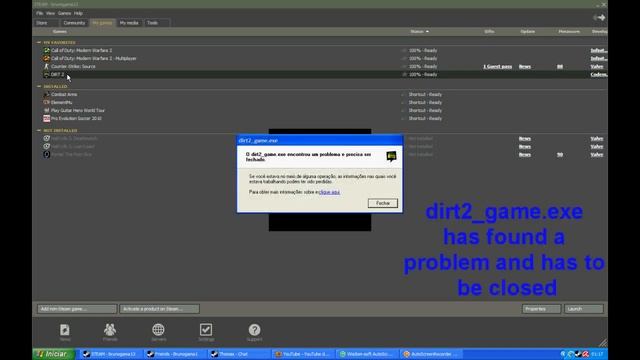This screenshot has height=360, width=640.
Task: Open News link for Half-Life 2: Deathmatch
Action: click(x=525, y=138)
